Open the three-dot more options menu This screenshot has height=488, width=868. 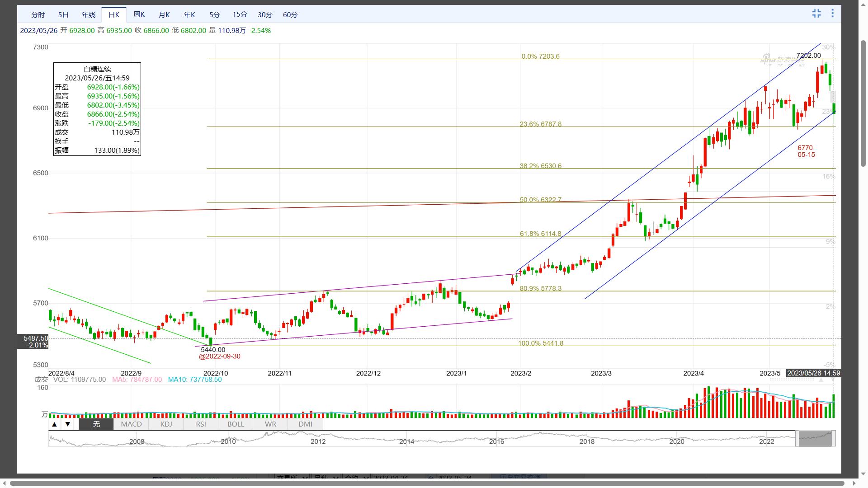(832, 14)
